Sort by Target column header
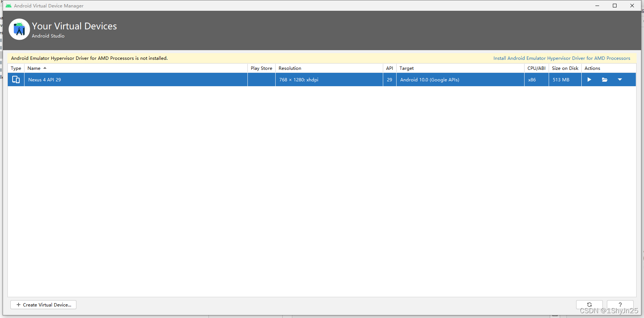Viewport: 644px width, 318px height. coord(460,68)
